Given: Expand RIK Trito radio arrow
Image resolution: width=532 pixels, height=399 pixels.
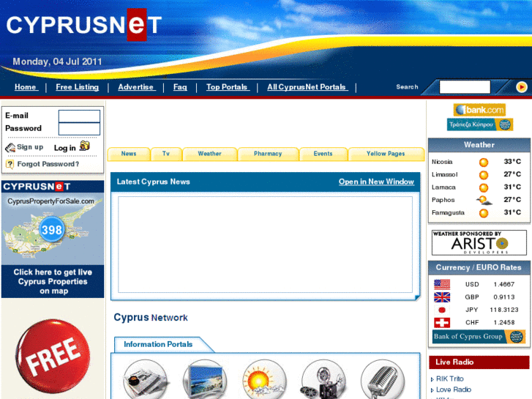Looking at the screenshot, I should tap(432, 379).
